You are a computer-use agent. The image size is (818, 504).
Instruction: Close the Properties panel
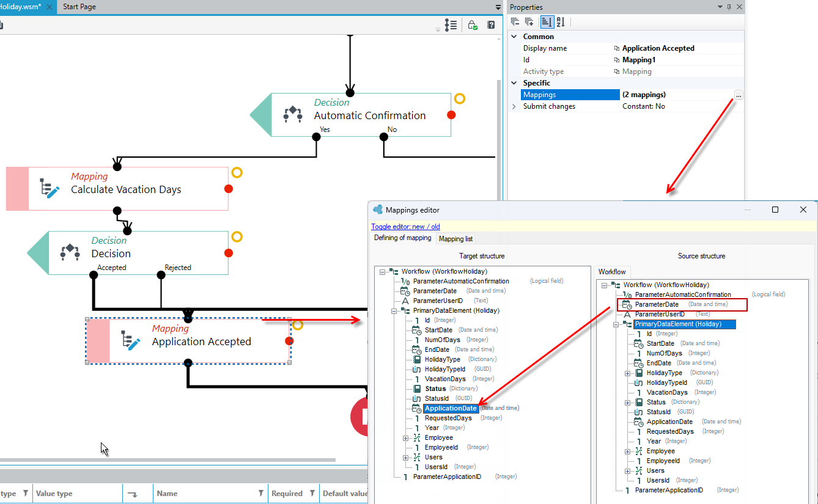click(x=740, y=7)
